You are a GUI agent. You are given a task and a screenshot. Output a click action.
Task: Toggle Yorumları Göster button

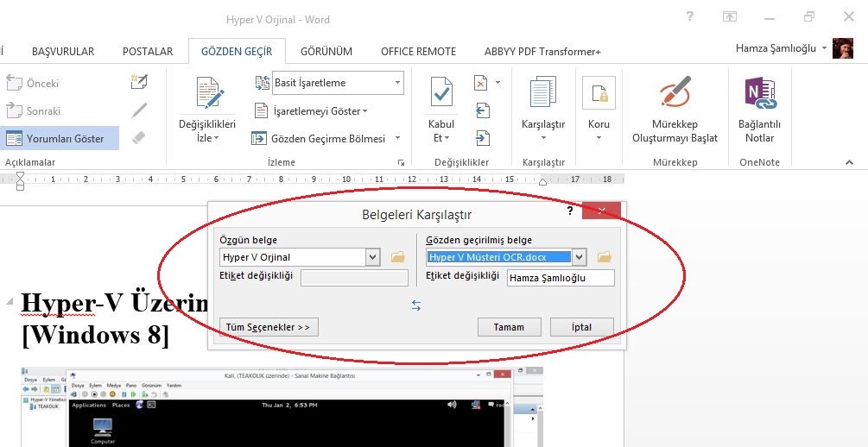tap(60, 139)
